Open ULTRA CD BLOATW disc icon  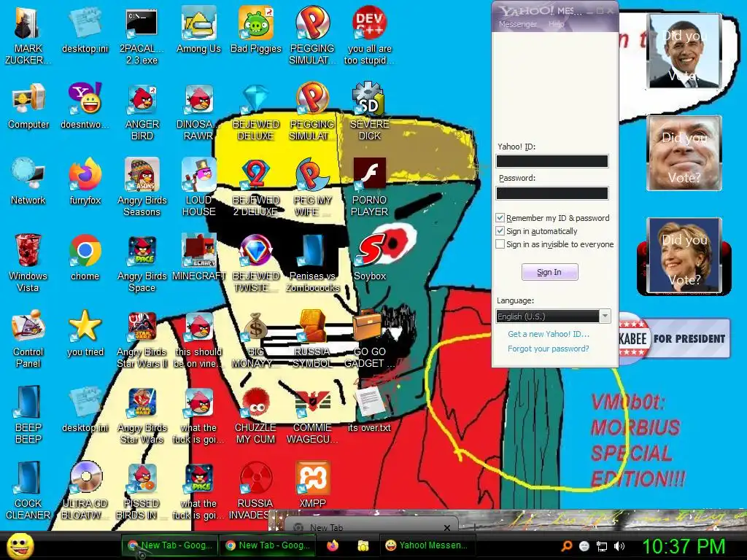(x=85, y=491)
